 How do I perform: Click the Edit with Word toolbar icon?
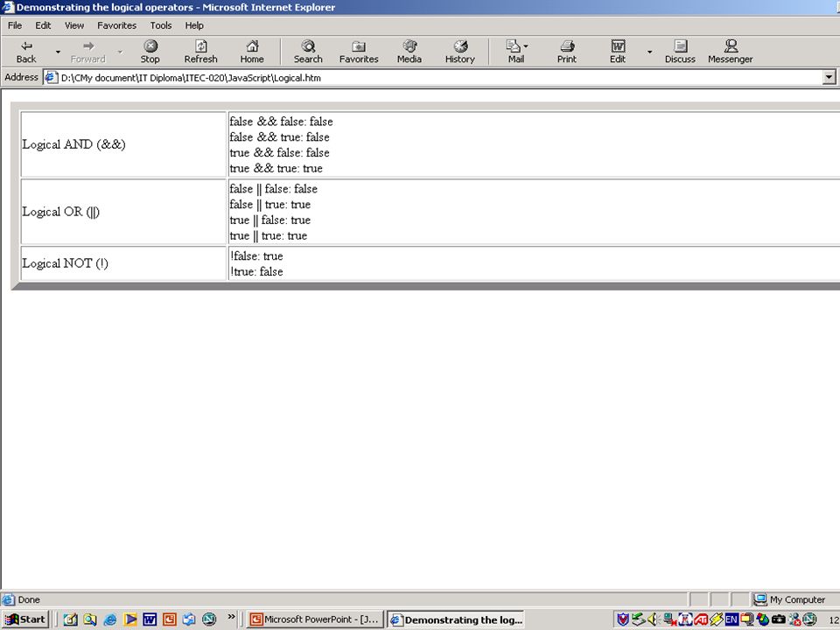point(618,52)
